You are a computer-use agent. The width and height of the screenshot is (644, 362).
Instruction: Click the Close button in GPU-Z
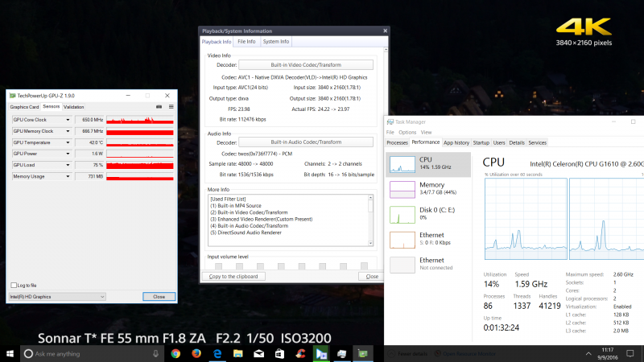pyautogui.click(x=159, y=297)
